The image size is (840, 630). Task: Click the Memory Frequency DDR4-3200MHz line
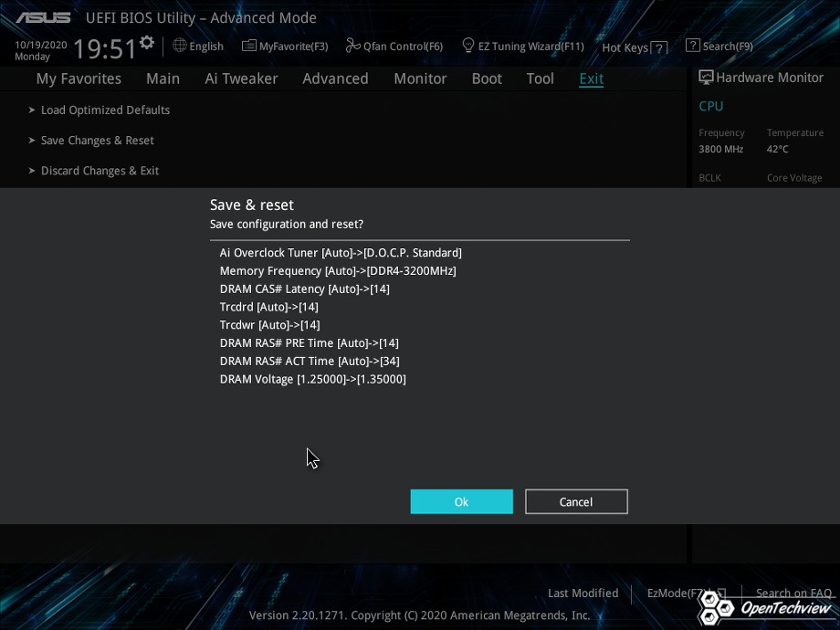338,270
